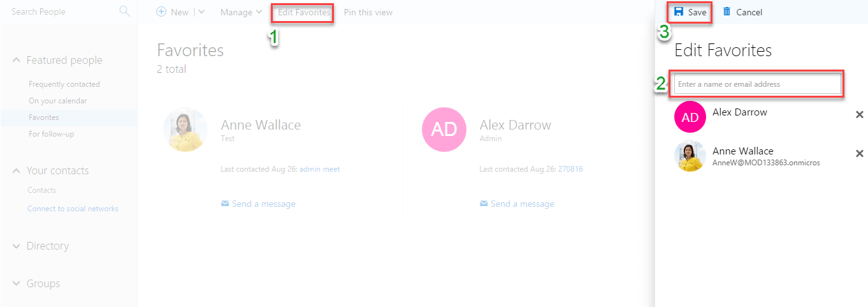Click Pin this view

pyautogui.click(x=368, y=12)
